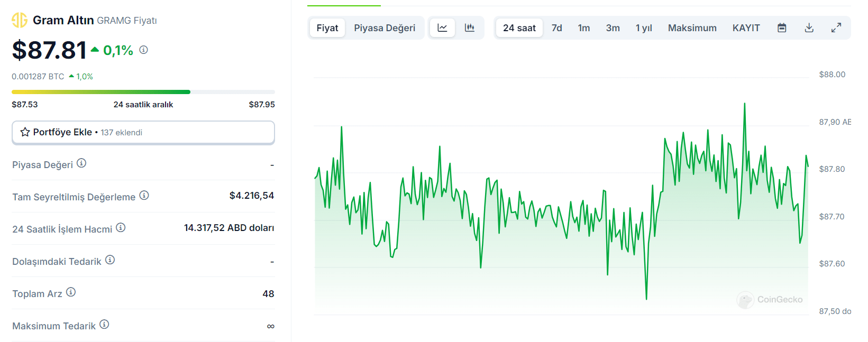Click info icon next to Dolaşımdaki Tedarik
868x342 pixels.
pos(110,260)
